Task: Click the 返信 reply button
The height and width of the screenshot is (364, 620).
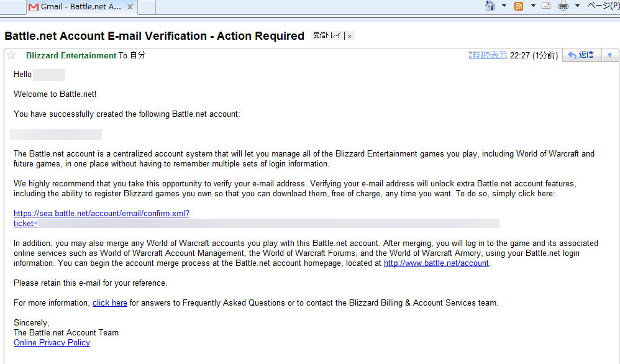Action: pyautogui.click(x=582, y=55)
